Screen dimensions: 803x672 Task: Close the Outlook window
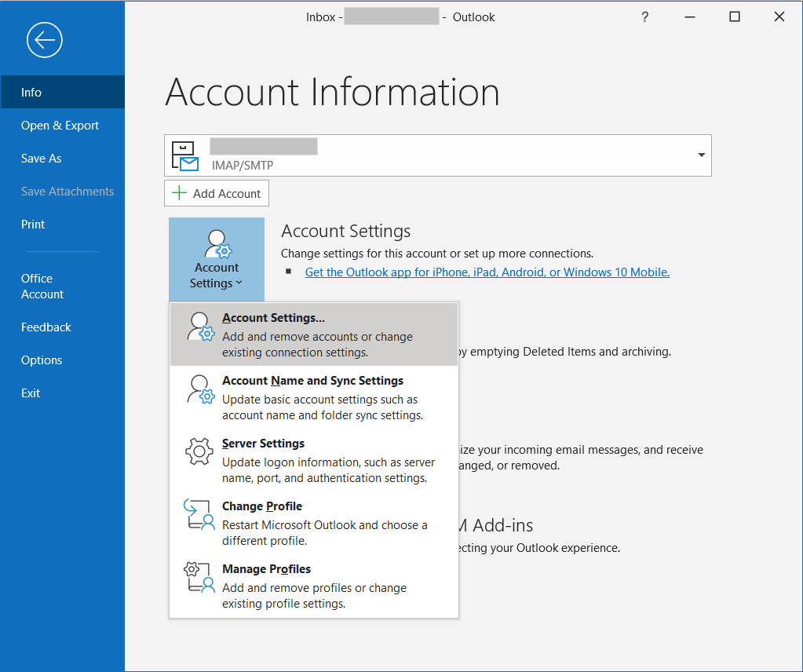click(x=779, y=17)
